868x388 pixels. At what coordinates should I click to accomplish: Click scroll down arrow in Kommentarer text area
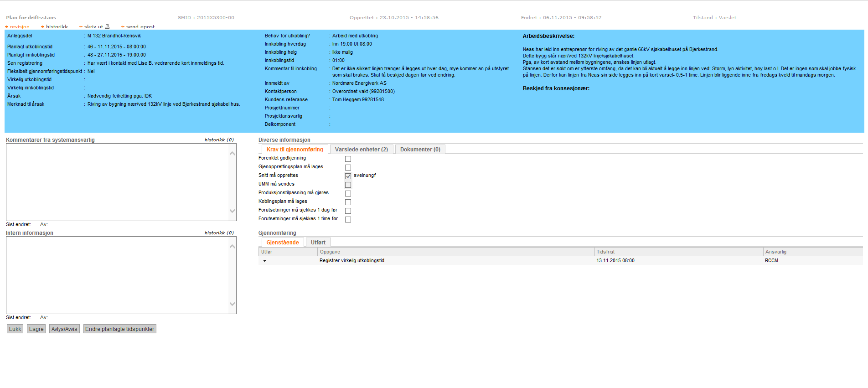pyautogui.click(x=232, y=211)
